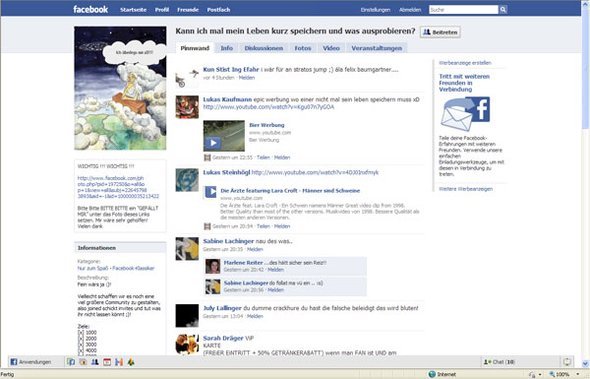
Task: Open the Veranstaltungen tab
Action: pos(377,48)
